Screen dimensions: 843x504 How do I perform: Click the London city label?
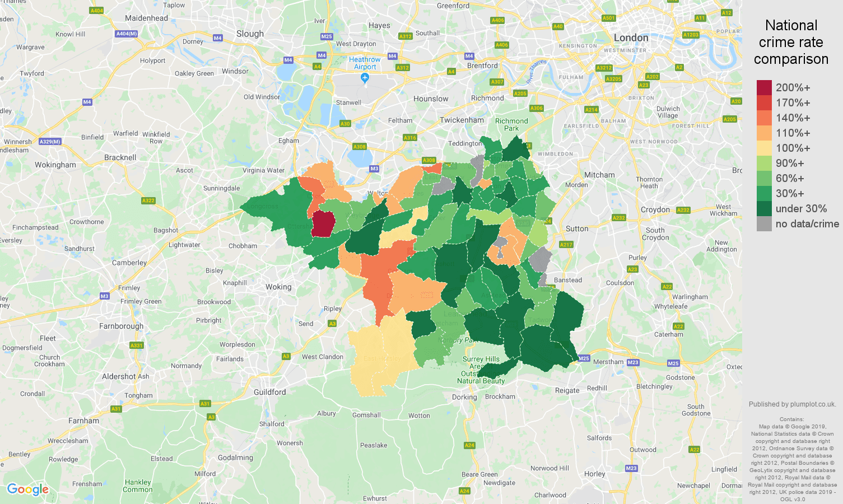631,38
